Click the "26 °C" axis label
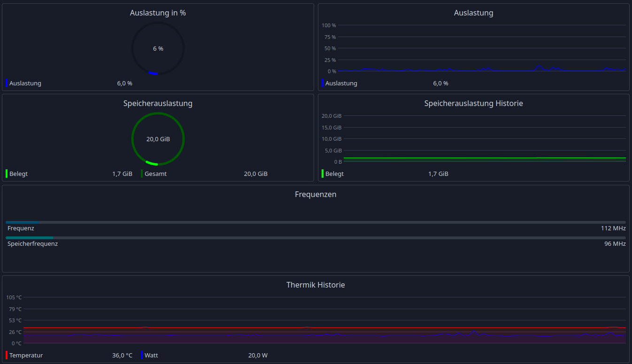 tap(15, 332)
